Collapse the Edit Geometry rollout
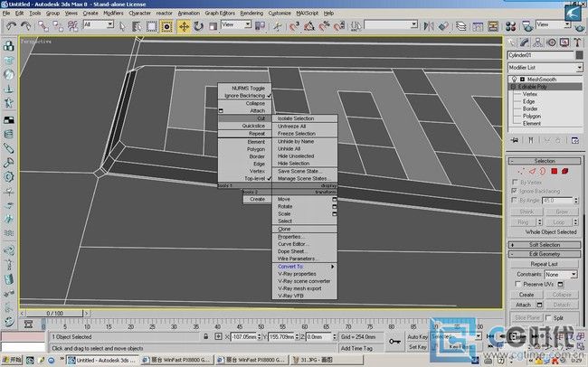 pyautogui.click(x=545, y=254)
